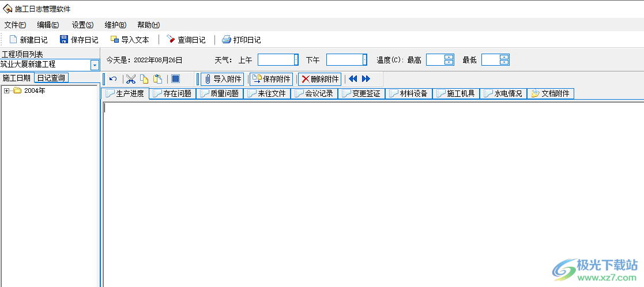Click into the 最高 temperature field
This screenshot has width=644, height=287.
(436, 60)
